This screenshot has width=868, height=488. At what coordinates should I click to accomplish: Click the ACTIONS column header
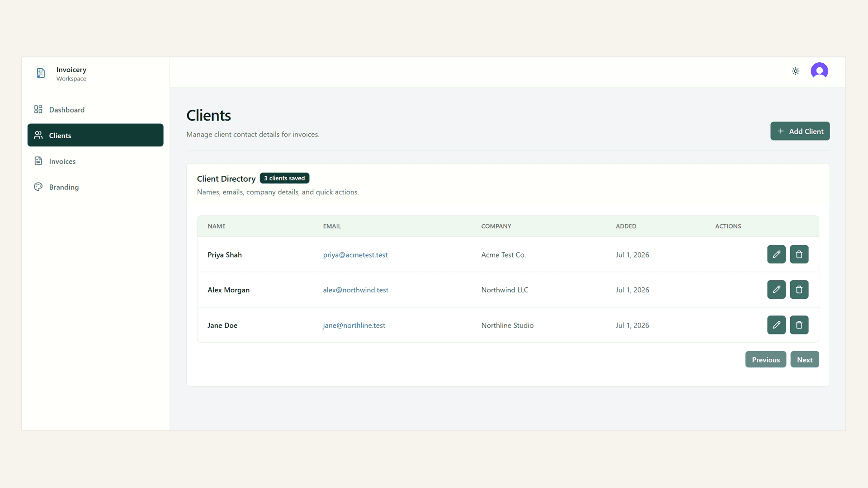[x=728, y=226]
